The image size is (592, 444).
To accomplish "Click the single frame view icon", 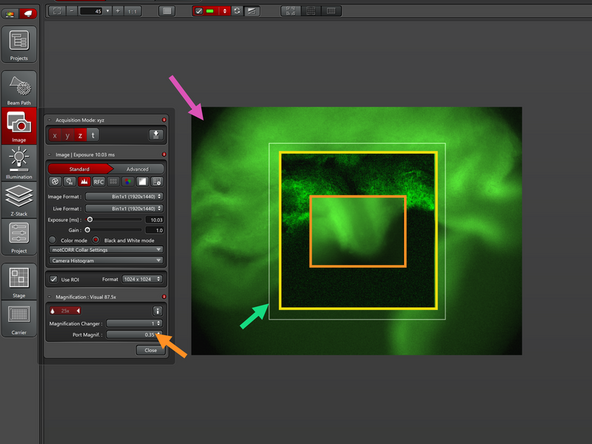I will pyautogui.click(x=331, y=11).
